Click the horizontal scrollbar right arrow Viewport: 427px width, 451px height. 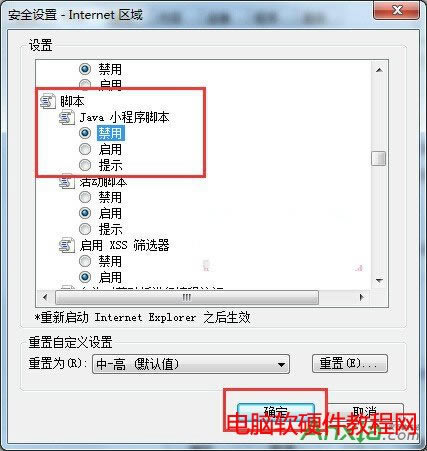click(362, 297)
